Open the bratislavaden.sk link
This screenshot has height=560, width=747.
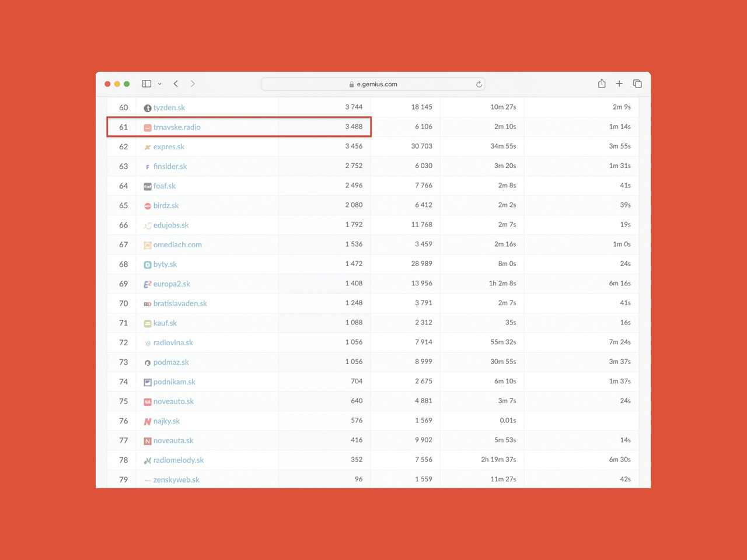pos(180,303)
